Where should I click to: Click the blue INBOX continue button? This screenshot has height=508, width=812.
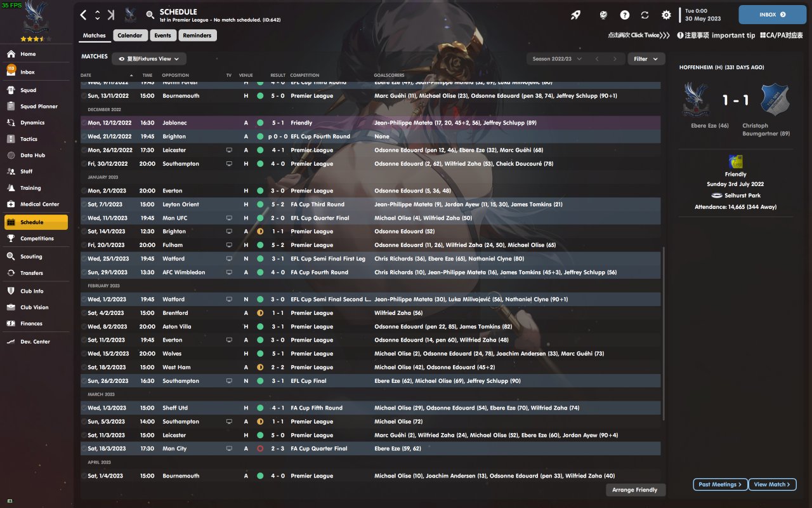pyautogui.click(x=773, y=15)
